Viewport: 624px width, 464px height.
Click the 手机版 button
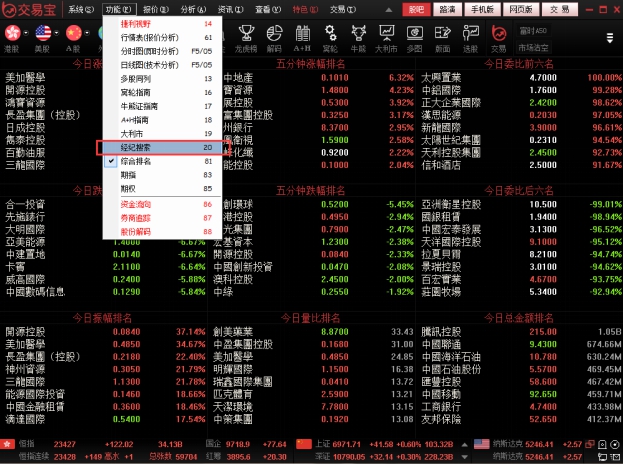[484, 8]
